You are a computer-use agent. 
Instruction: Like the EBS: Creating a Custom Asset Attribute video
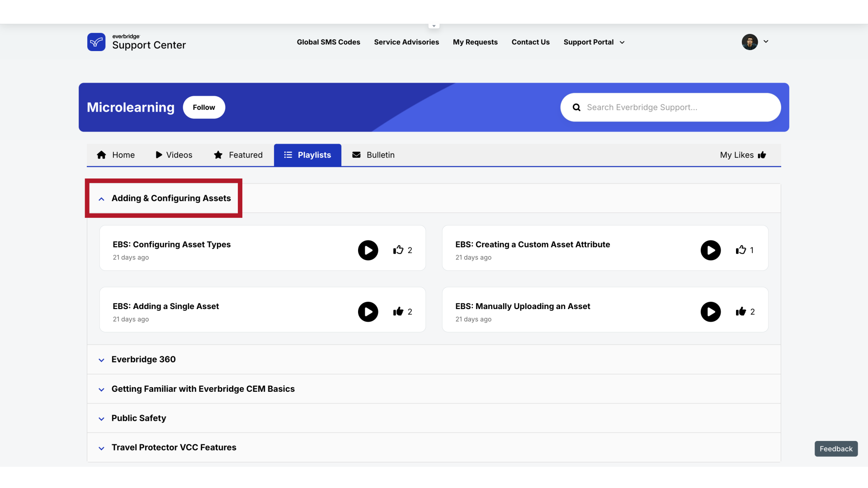(x=741, y=250)
